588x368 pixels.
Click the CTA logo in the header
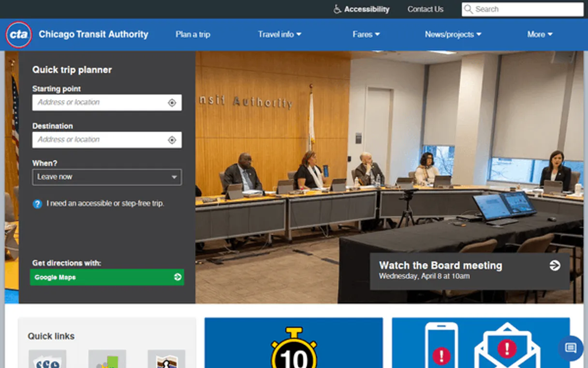click(x=19, y=35)
